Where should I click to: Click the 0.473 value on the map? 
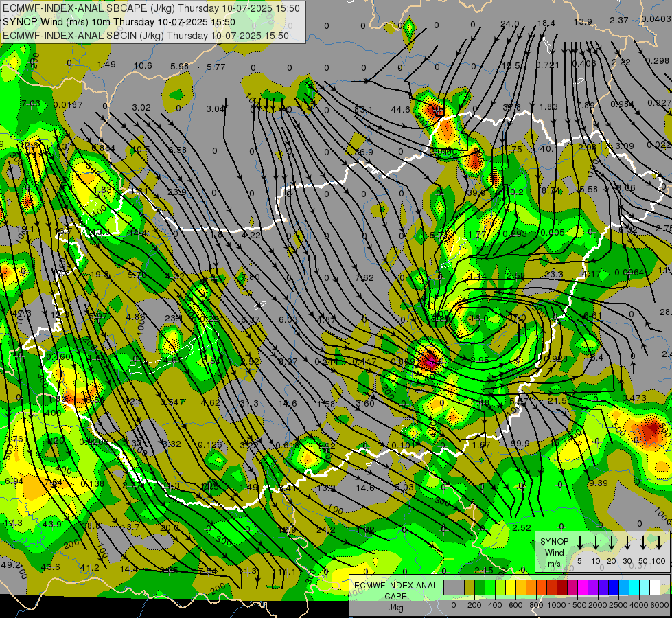(634, 398)
